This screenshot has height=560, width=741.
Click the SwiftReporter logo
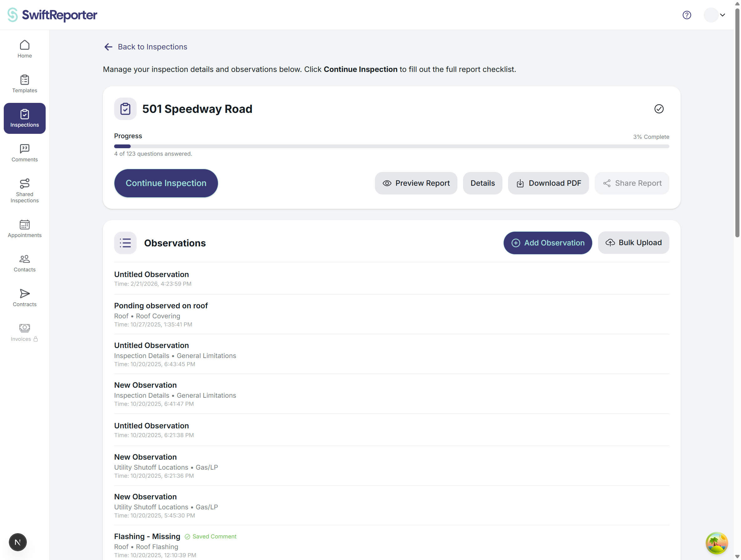click(52, 15)
